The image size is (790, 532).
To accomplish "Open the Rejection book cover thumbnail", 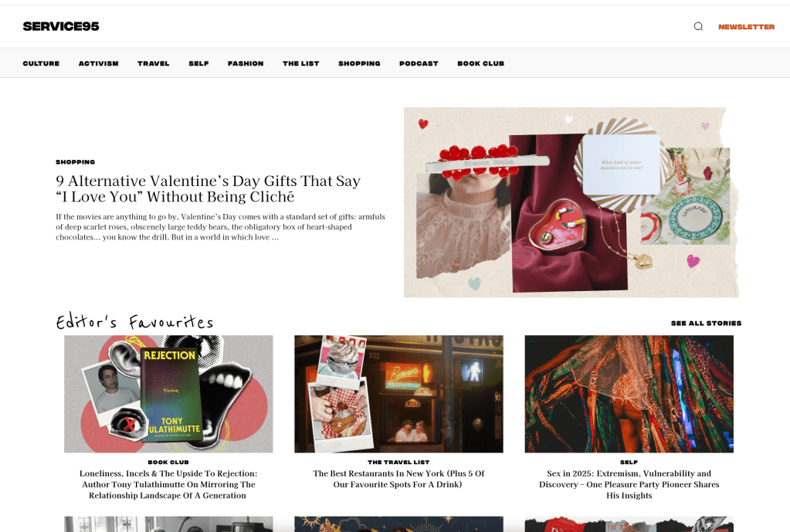I will [168, 394].
